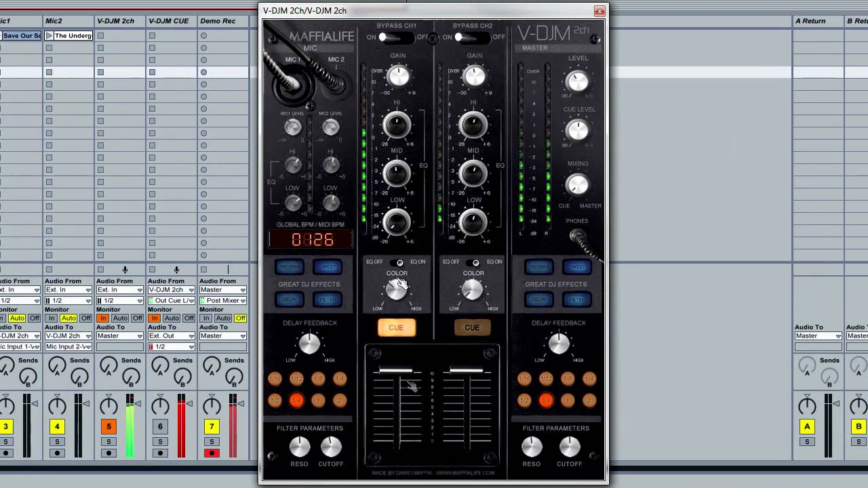
Task: Set V-DJM CUE monitor to Off
Action: coord(189,319)
